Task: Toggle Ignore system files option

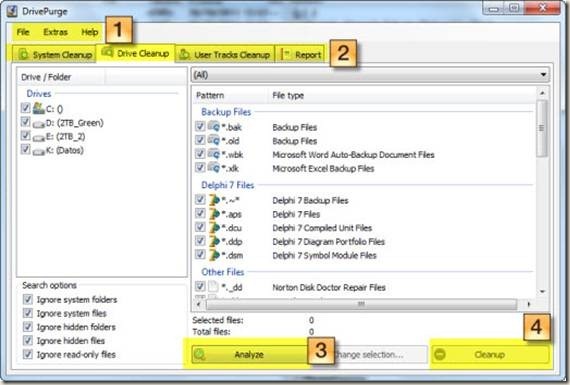Action: coord(28,313)
